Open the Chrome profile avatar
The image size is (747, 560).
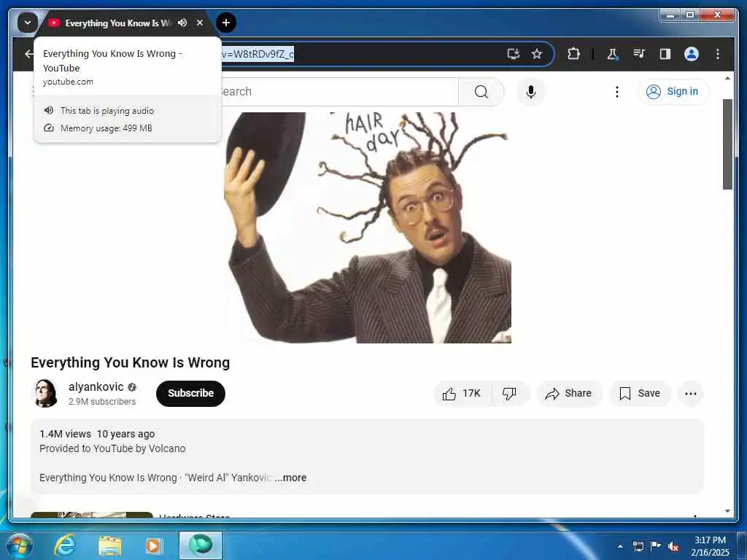click(x=692, y=54)
